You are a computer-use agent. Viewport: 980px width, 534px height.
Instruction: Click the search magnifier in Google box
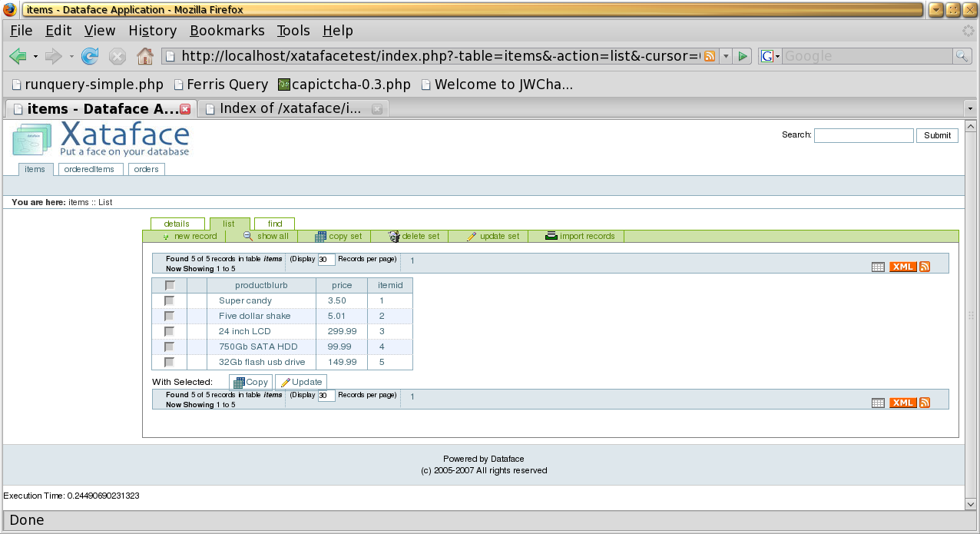962,56
